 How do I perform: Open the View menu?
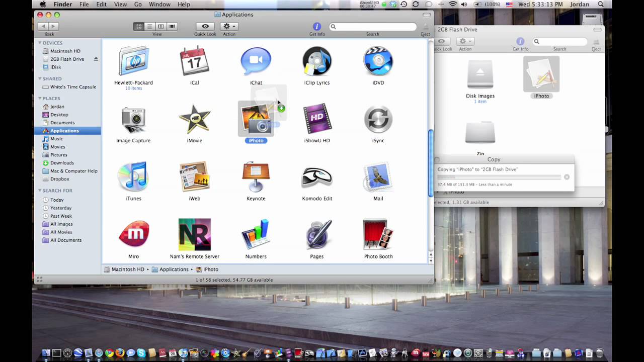(120, 5)
